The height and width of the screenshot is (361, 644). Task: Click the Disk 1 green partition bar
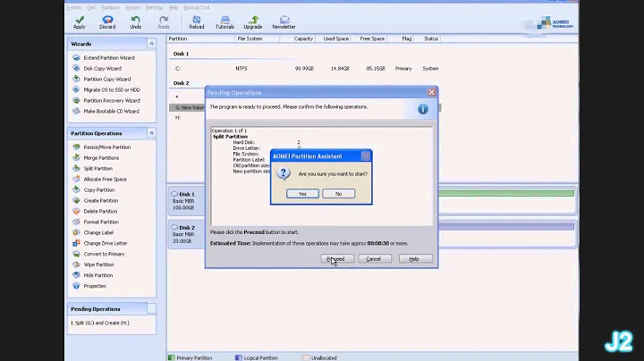coord(506,193)
